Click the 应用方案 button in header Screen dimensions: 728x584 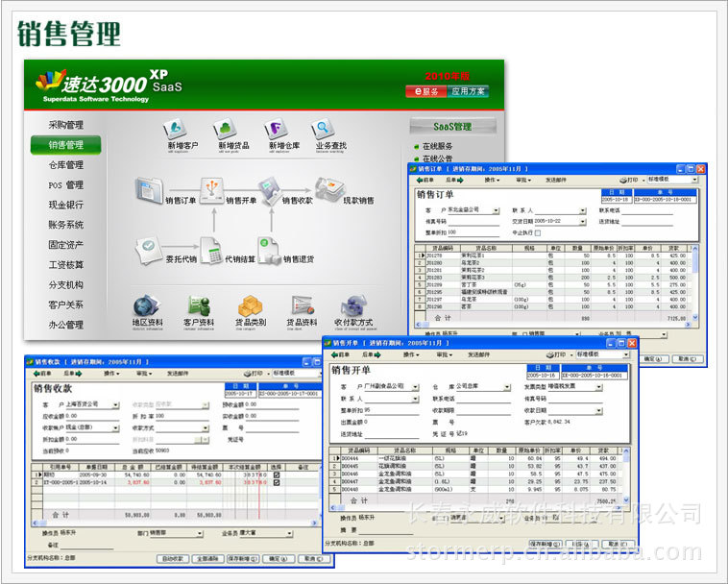(x=468, y=91)
